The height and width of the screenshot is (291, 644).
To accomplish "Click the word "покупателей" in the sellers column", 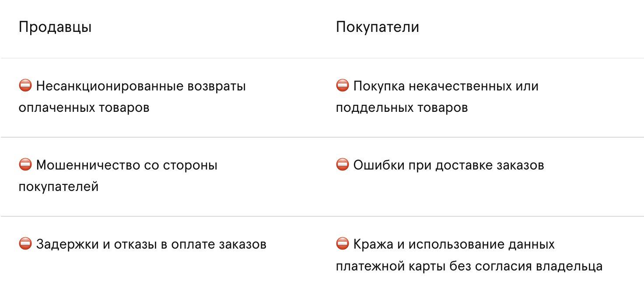I will (59, 187).
